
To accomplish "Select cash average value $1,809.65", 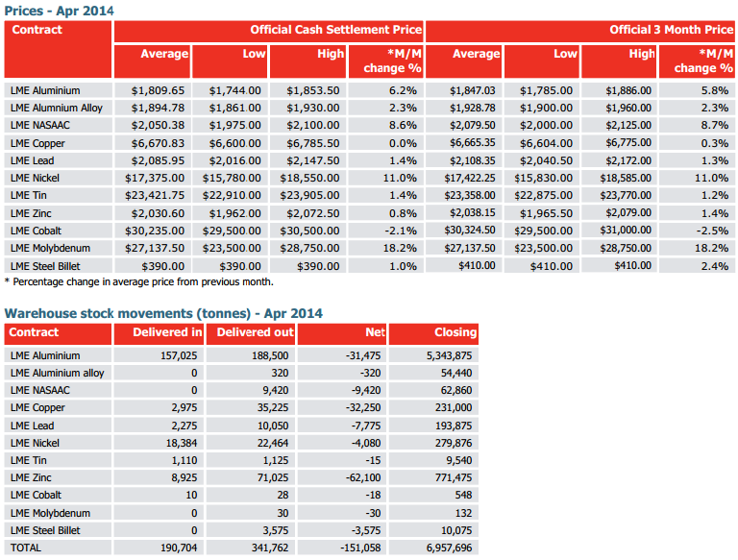I will click(158, 90).
